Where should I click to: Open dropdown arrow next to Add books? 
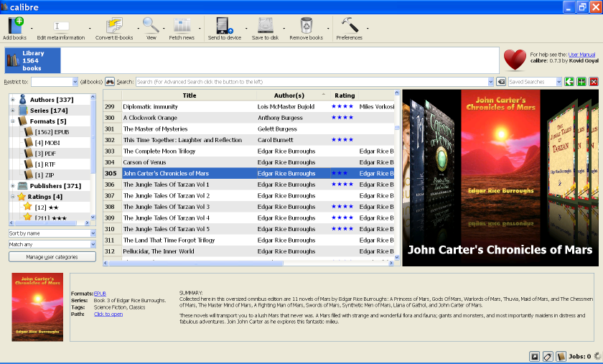[x=32, y=28]
